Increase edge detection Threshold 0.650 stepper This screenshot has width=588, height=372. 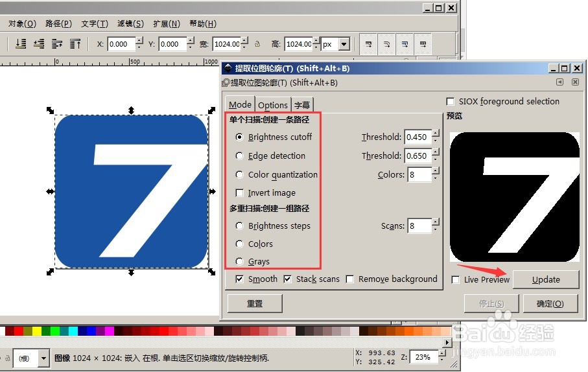[x=436, y=152]
